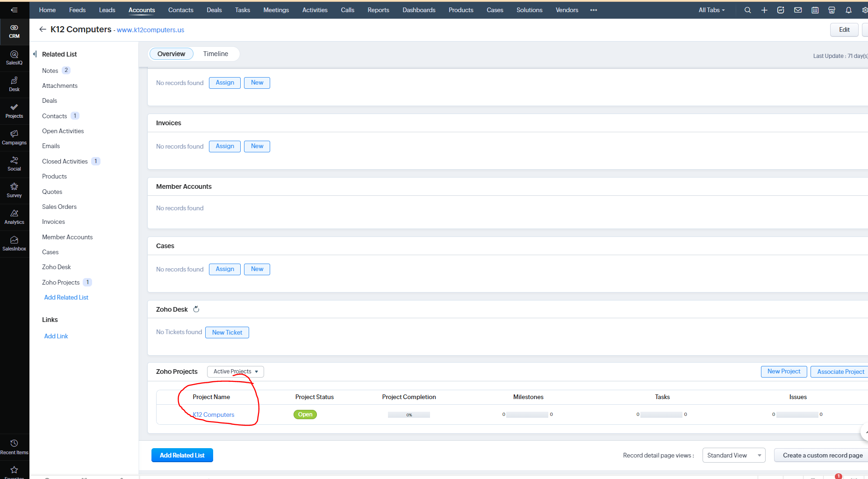The height and width of the screenshot is (479, 868).
Task: Refresh the Zoho Desk related list
Action: point(196,309)
